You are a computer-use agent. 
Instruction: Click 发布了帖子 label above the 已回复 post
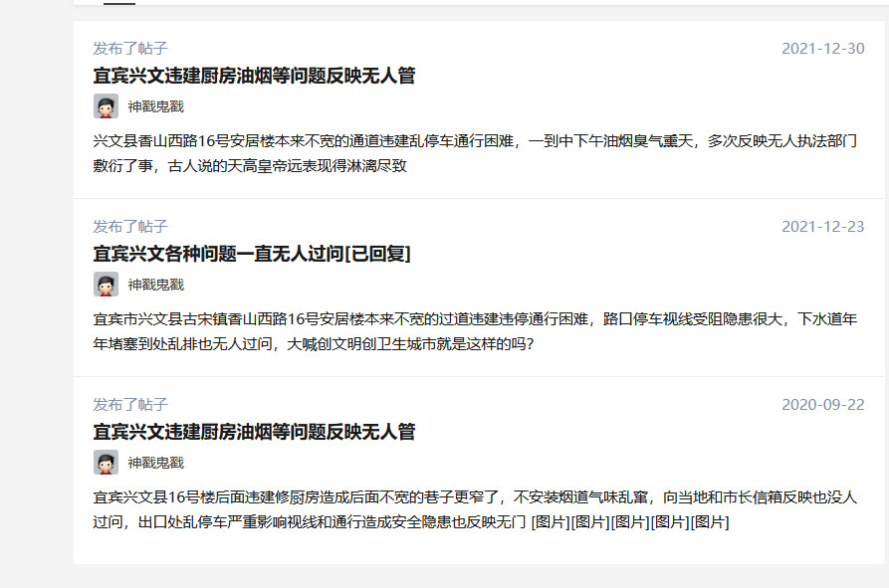[x=130, y=227]
